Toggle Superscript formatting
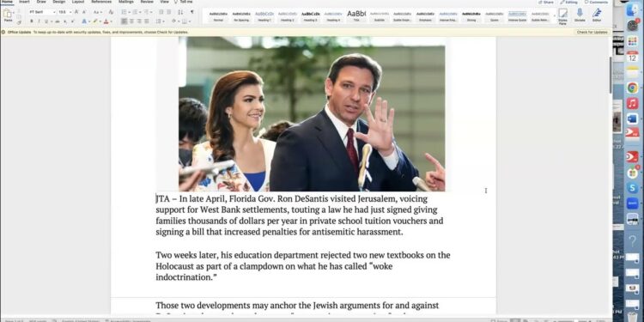Screen dimensions: 644x322 72,21
